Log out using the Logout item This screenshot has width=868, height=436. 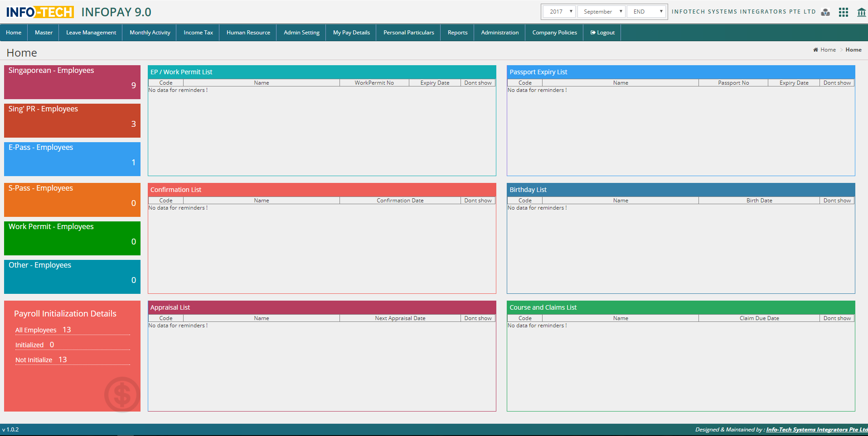click(x=602, y=33)
